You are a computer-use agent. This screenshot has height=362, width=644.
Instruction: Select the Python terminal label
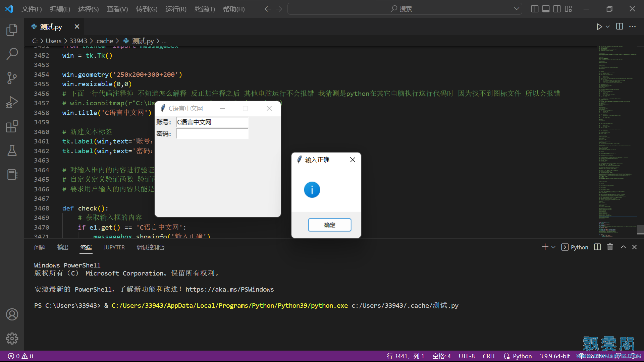point(575,247)
